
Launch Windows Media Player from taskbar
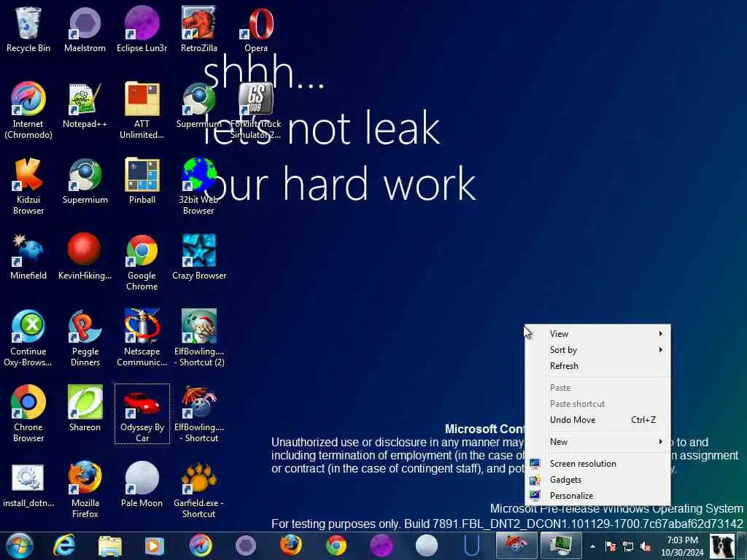coord(155,545)
